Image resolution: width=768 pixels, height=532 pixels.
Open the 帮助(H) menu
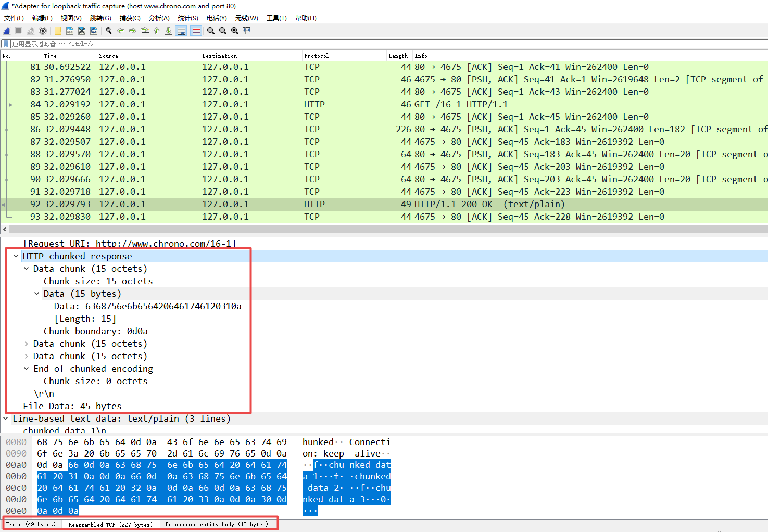pos(306,18)
